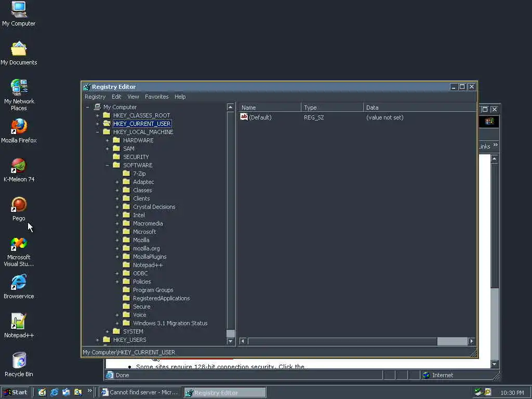Open the Registry menu
This screenshot has width=532, height=399.
95,97
